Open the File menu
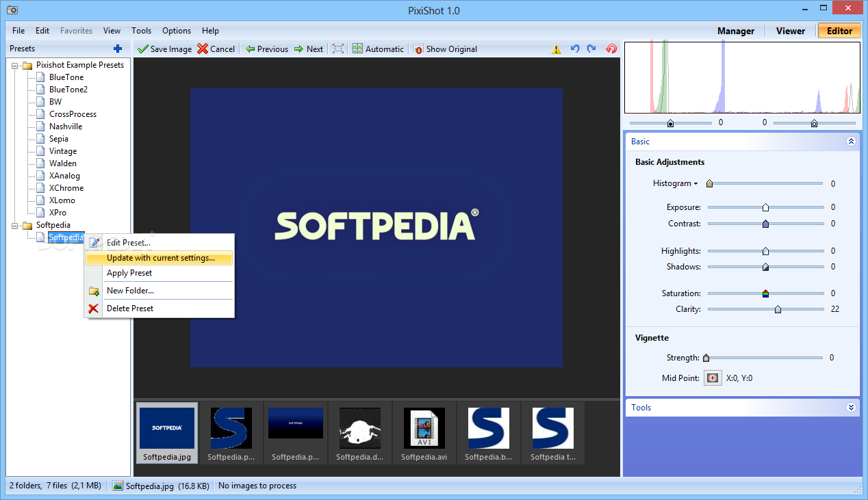 tap(18, 31)
